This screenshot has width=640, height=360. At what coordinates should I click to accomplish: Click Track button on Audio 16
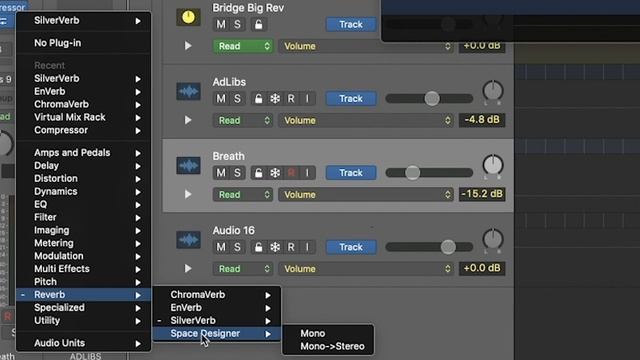pos(351,247)
